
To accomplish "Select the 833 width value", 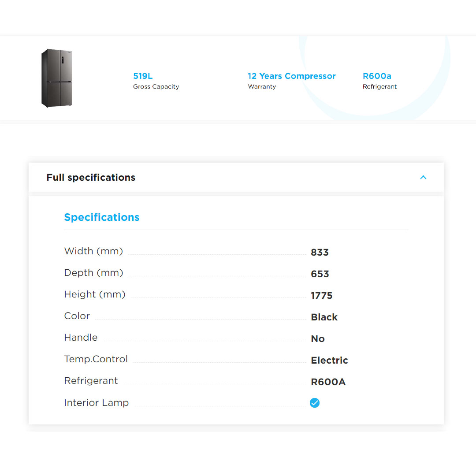I will pos(320,253).
